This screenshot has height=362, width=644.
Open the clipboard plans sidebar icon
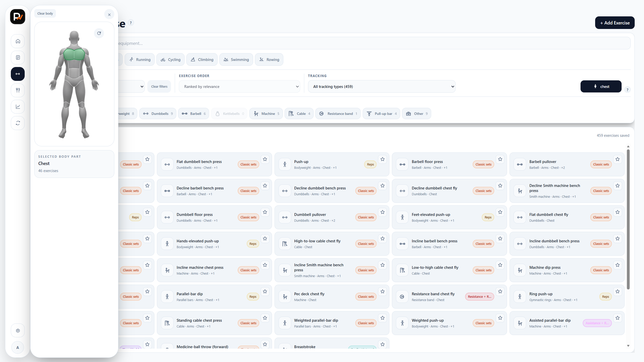point(18,57)
